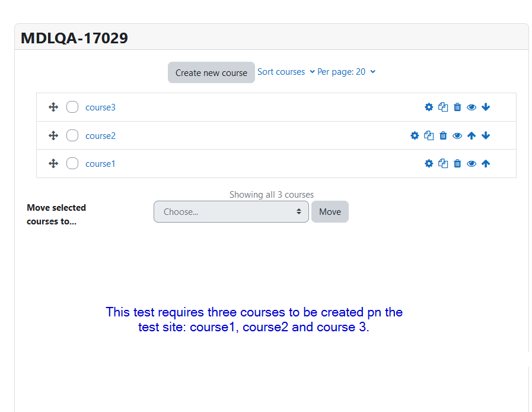Expand the Sort courses dropdown
The width and height of the screenshot is (532, 412).
pos(286,72)
